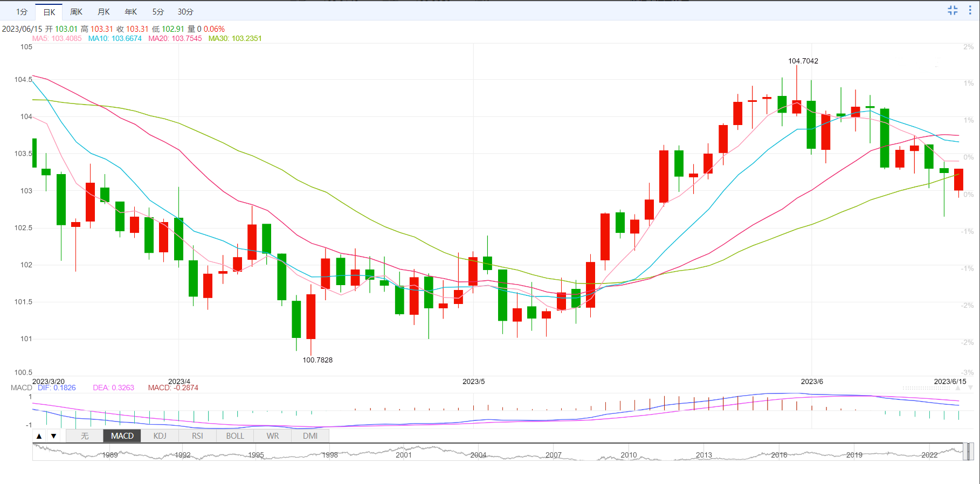This screenshot has width=980, height=484.
Task: Show the WR indicator
Action: [273, 436]
